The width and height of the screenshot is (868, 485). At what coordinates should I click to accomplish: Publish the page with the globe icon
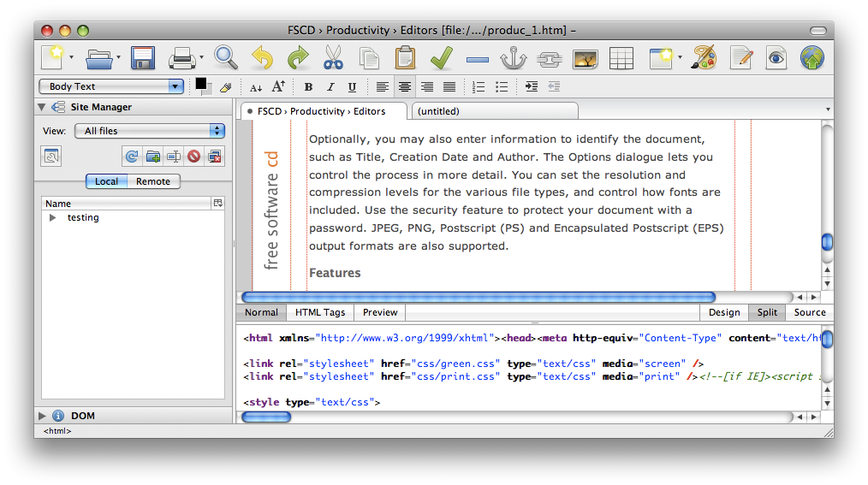[812, 57]
